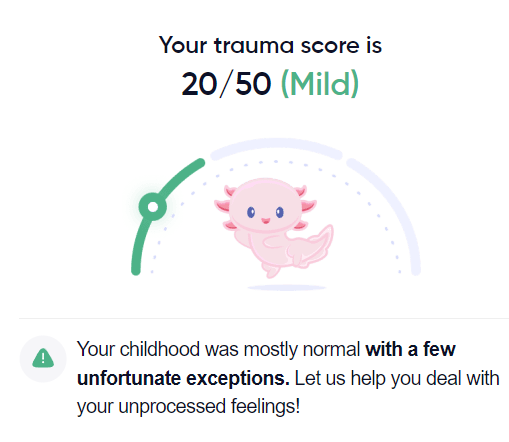
Task: Click the oval shadow beneath the axolotl
Action: pos(287,287)
